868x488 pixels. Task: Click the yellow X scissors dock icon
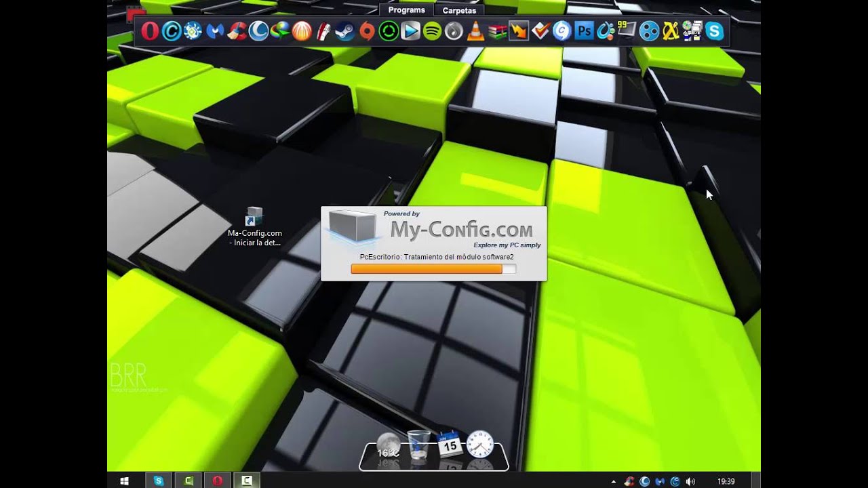click(671, 31)
